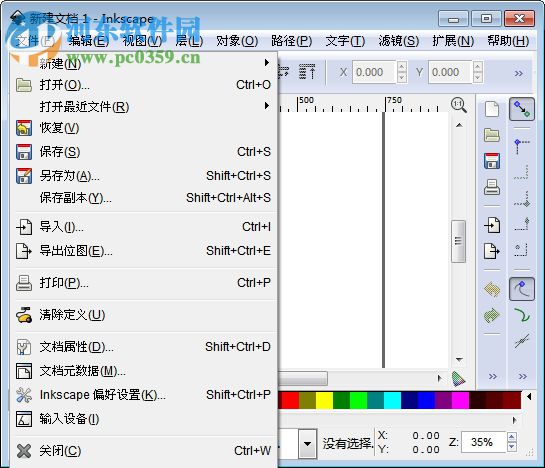
Task: Click into the zoom 35% field
Action: click(483, 442)
